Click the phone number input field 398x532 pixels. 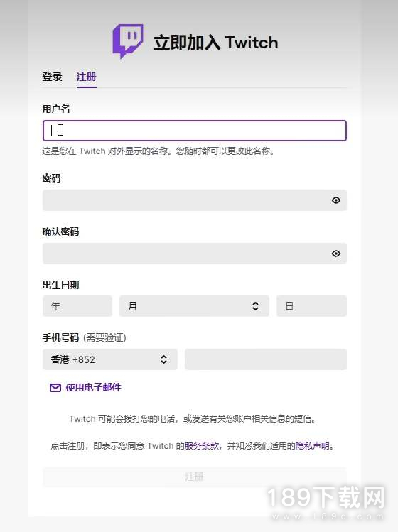266,359
